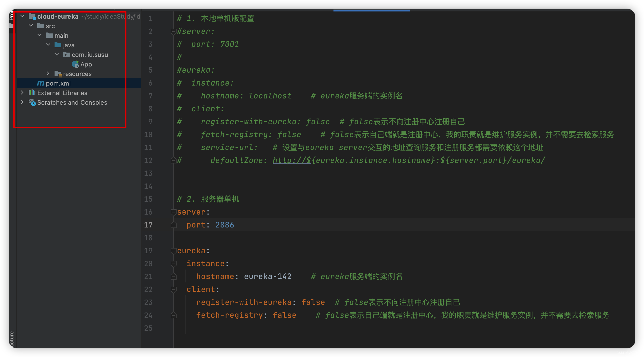Click the External Libraries icon
Screen dimensions: 644x357
click(x=32, y=93)
